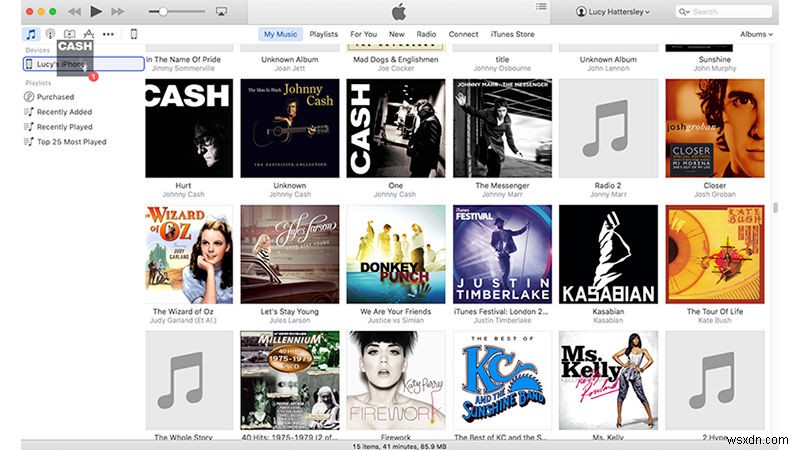Screen dimensions: 800x450
Task: Select the Kasabian album cover
Action: (608, 254)
